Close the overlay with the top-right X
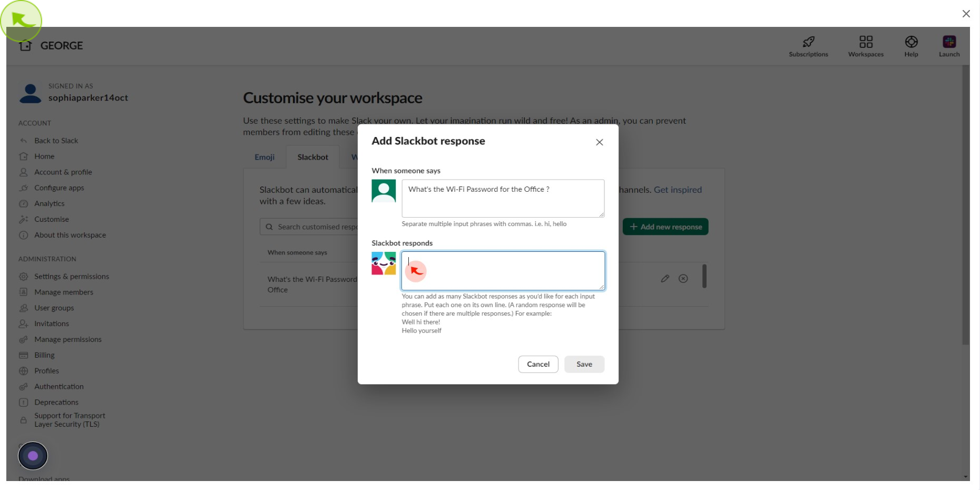This screenshot has width=980, height=490. tap(966, 14)
